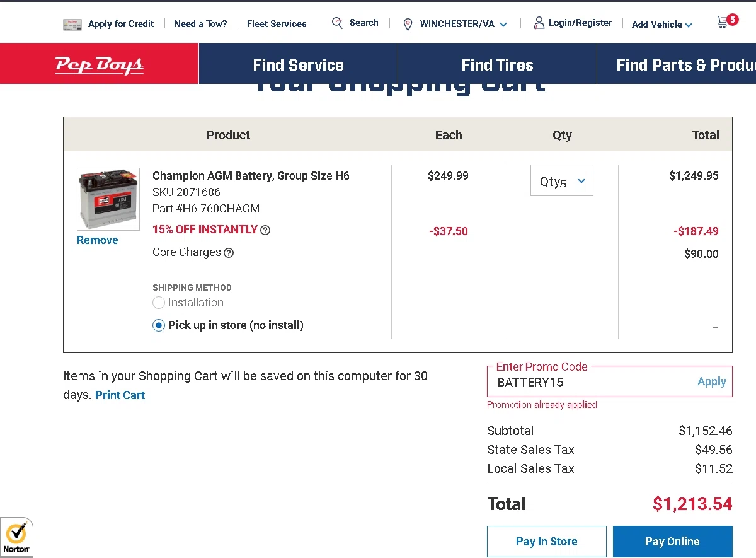Click the Pay Online button

672,542
